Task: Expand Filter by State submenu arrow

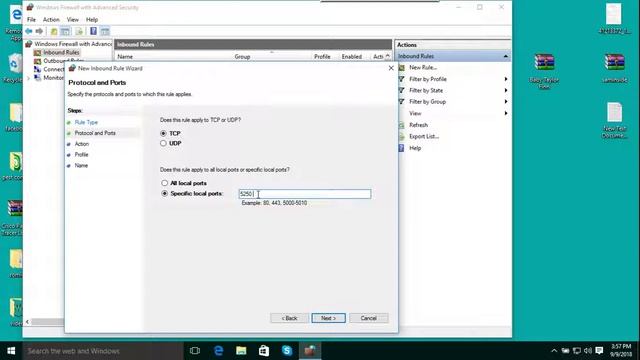Action: (506, 90)
